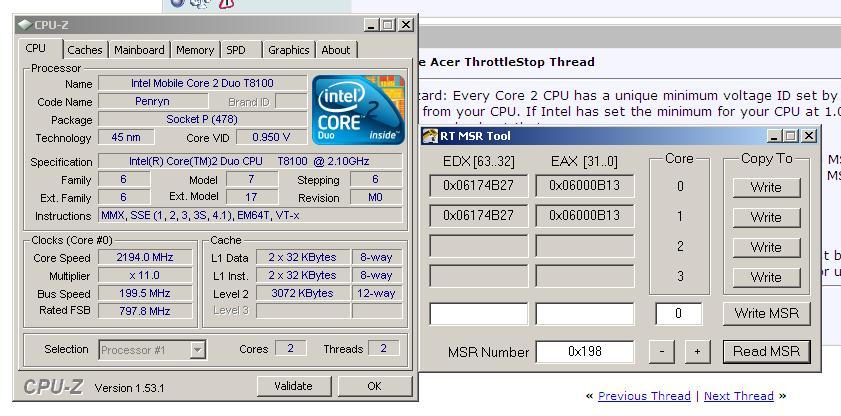Select the CPU tab in CPU-Z
Image resolution: width=841 pixels, height=416 pixels.
(36, 48)
